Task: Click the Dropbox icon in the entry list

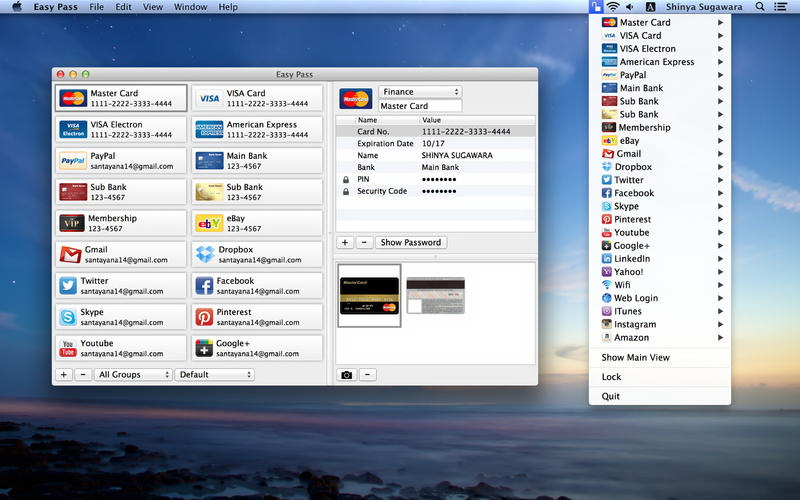Action: [x=205, y=254]
